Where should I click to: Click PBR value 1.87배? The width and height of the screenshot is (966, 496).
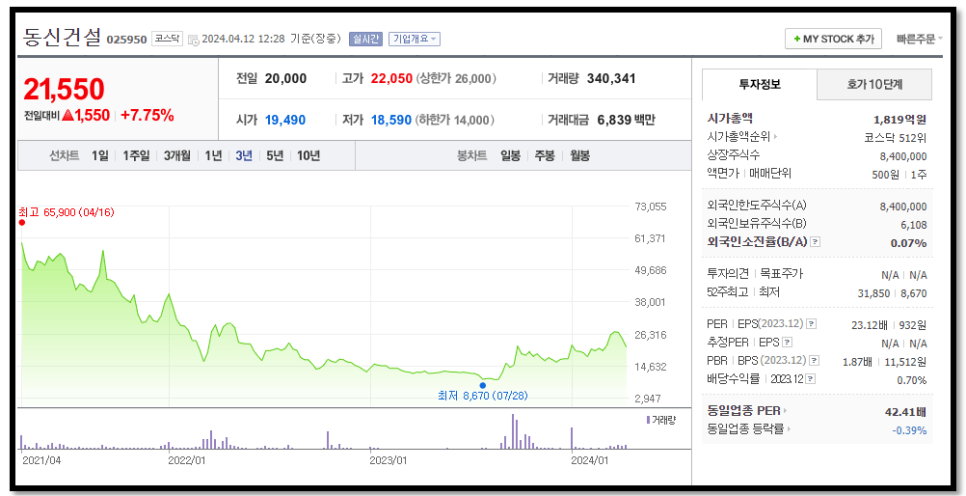[857, 362]
